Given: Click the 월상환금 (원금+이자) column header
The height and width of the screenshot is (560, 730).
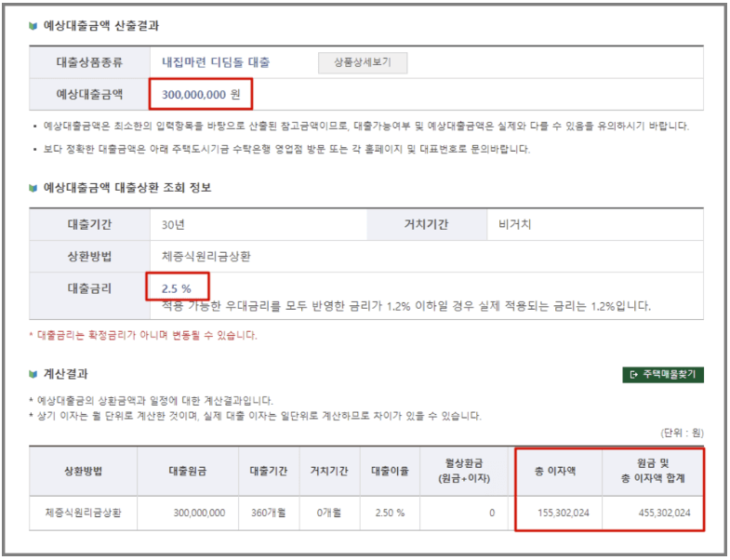Looking at the screenshot, I should [464, 471].
